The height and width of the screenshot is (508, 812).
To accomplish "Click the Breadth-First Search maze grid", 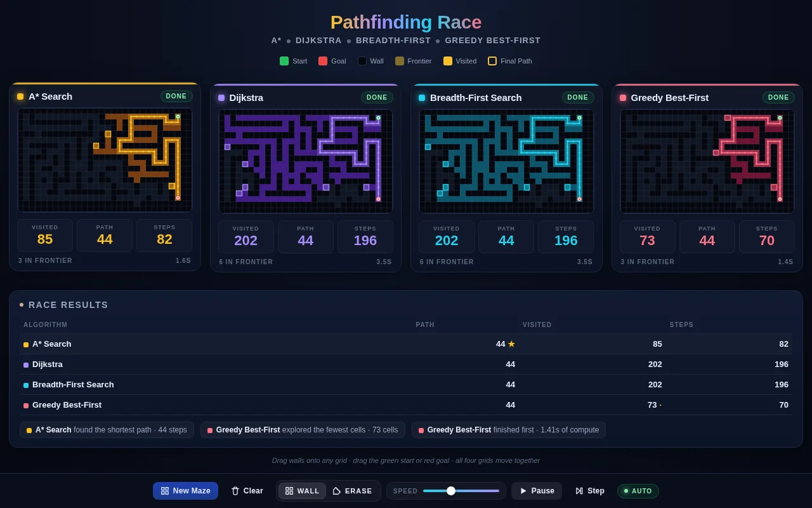I will [506, 161].
